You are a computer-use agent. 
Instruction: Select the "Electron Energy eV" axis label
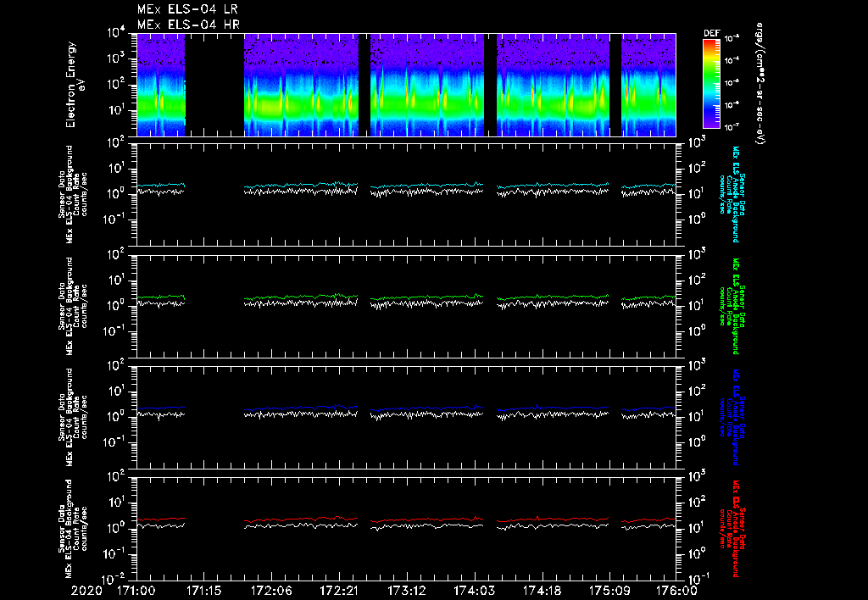click(75, 85)
